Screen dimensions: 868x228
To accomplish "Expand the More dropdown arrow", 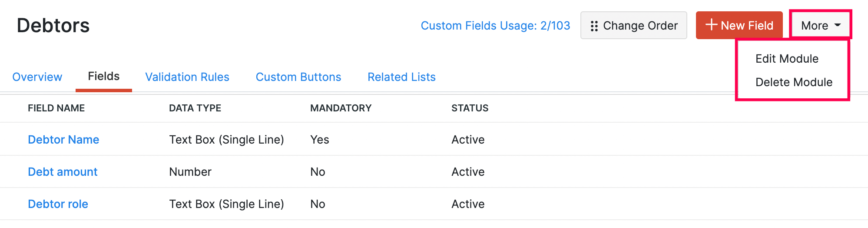I will click(838, 25).
